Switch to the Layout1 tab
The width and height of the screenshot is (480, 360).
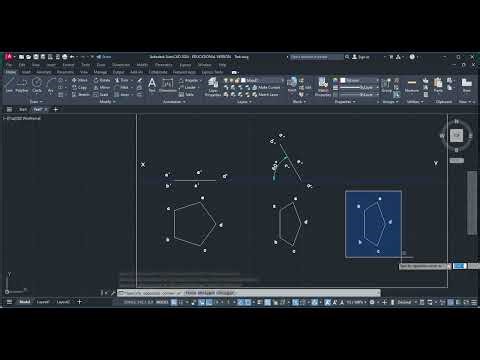tap(43, 302)
